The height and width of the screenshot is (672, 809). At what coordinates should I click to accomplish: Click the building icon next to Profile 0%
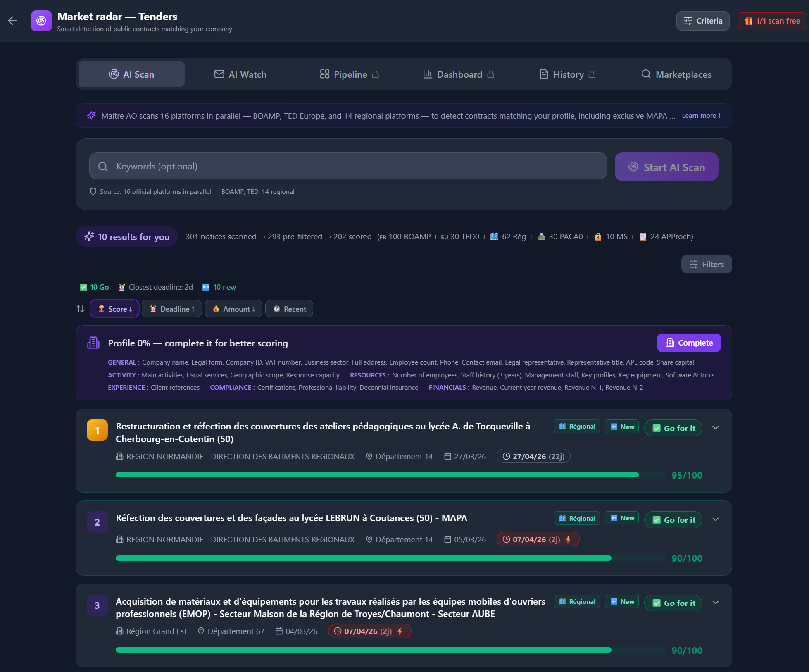(x=93, y=343)
